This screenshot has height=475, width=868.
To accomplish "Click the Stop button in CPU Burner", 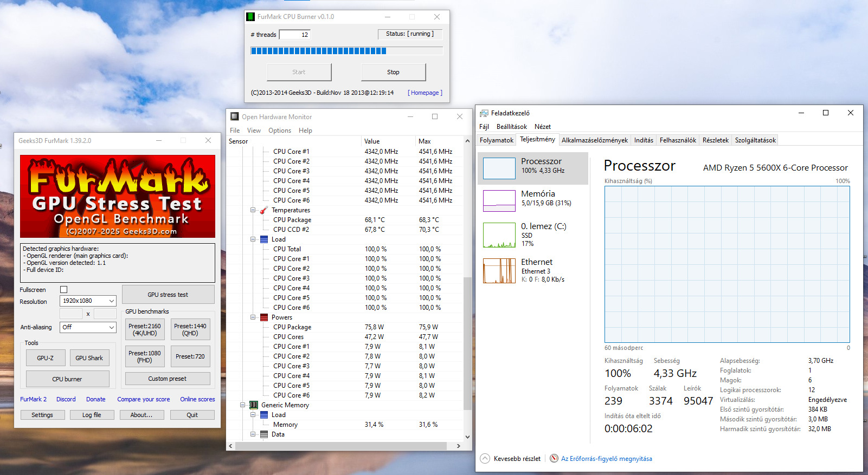I will (x=393, y=72).
